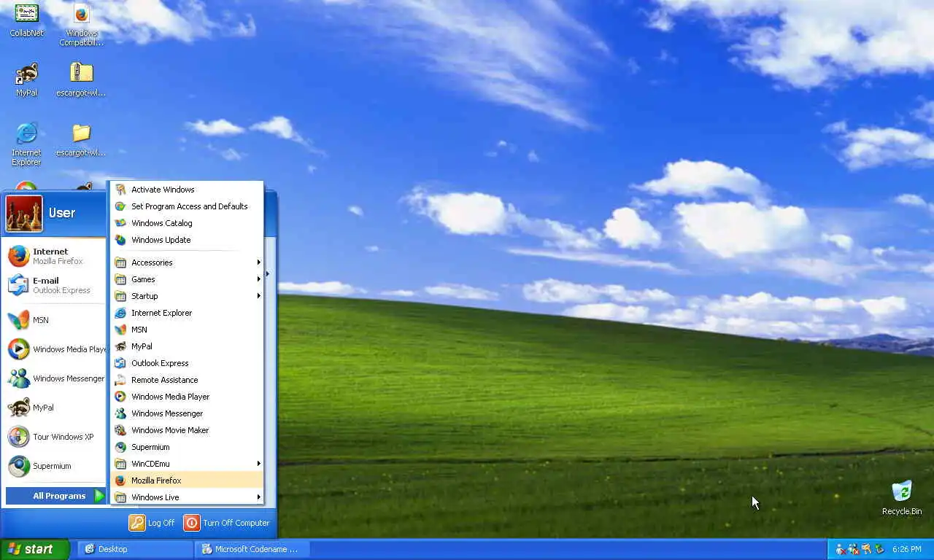Click the Log Off button
The image size is (934, 560).
point(152,523)
